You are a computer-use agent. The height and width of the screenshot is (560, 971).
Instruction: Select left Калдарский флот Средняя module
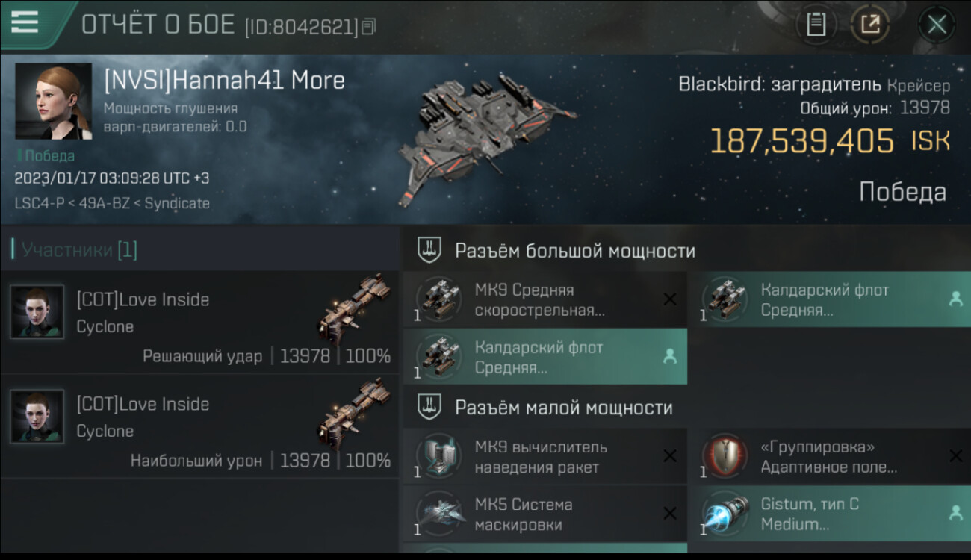click(545, 357)
